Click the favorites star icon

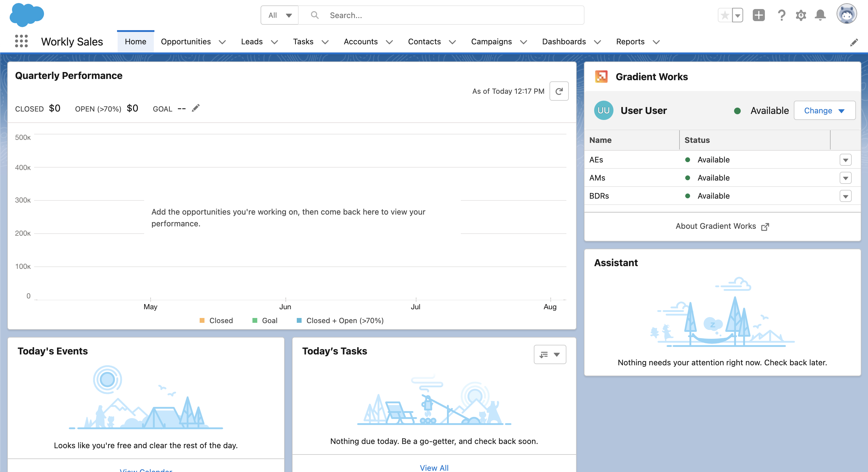(725, 15)
